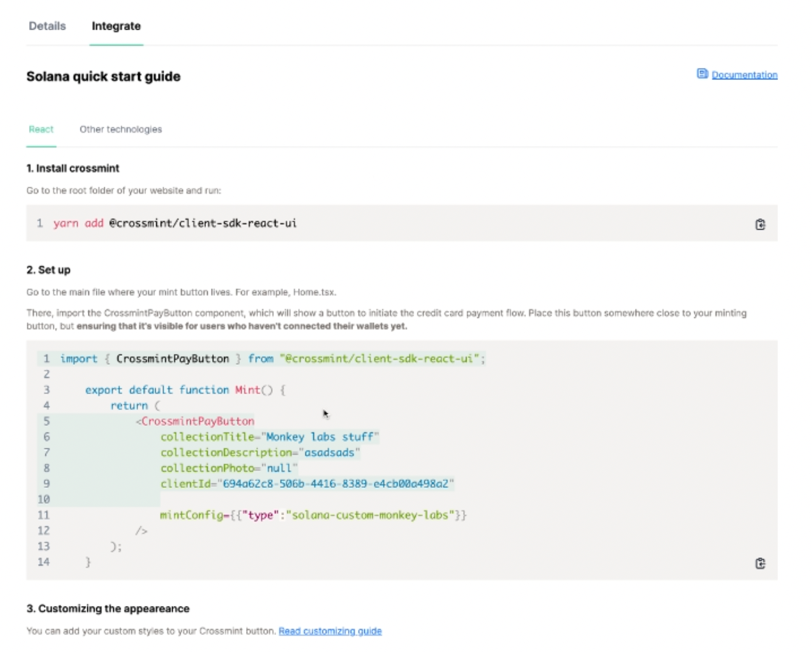Click the mintConfig code line
Viewport: 812px width, 652px height.
tap(313, 515)
